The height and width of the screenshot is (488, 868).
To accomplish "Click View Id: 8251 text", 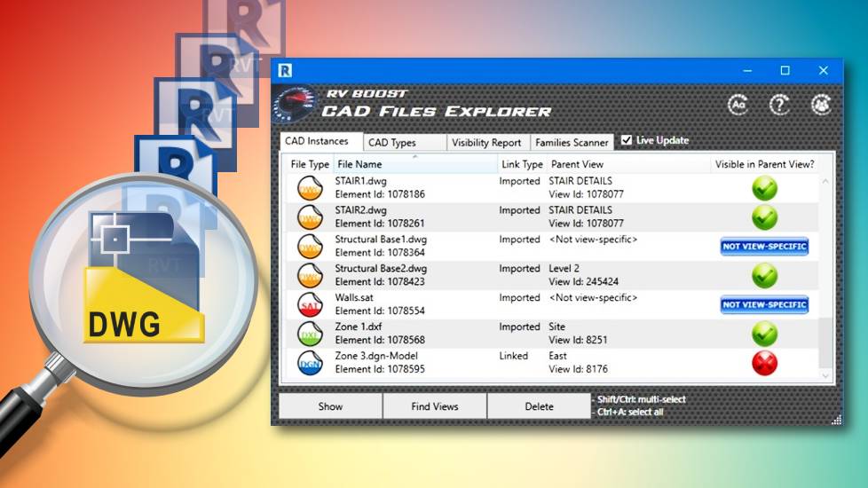I will pos(578,340).
